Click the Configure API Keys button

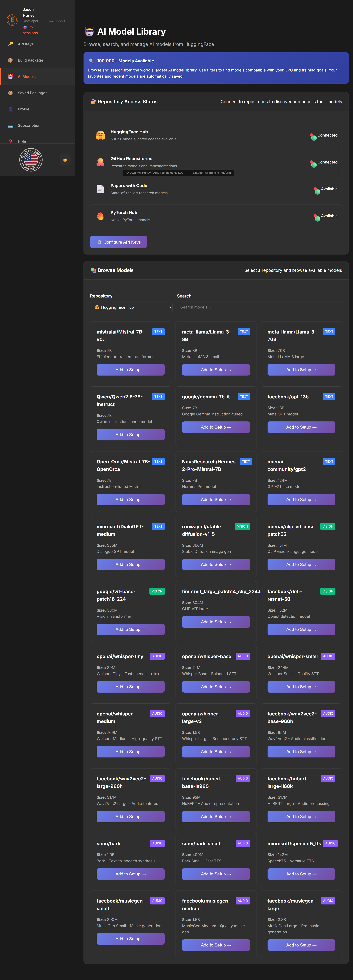point(119,242)
